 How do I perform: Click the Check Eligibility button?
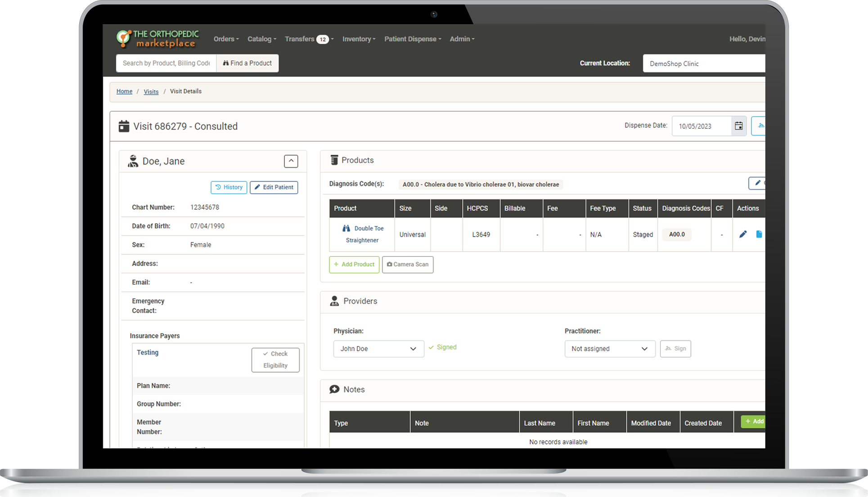[275, 360]
